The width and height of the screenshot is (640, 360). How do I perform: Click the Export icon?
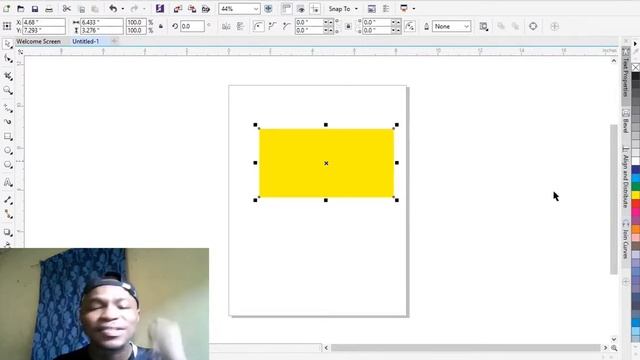pos(192,9)
